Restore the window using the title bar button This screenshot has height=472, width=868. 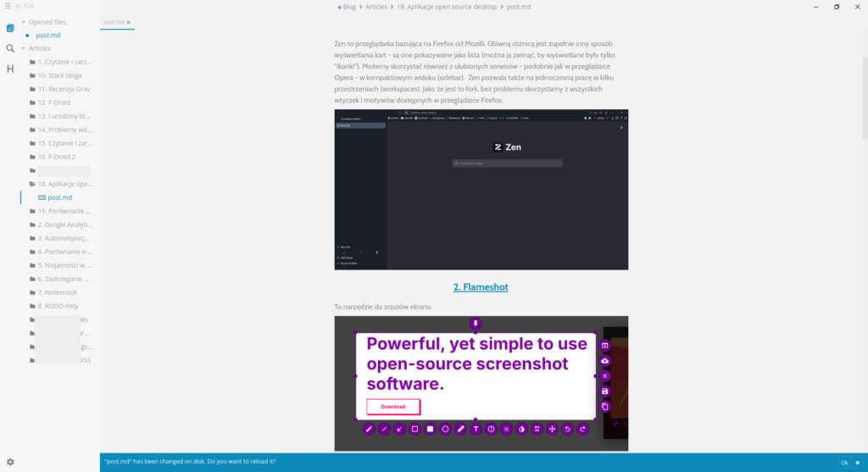[837, 7]
